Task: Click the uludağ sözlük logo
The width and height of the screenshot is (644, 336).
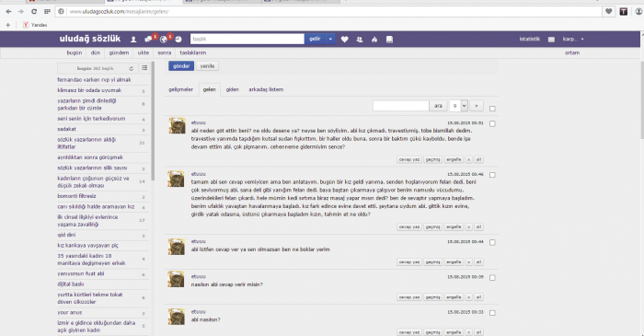Action: [90, 39]
